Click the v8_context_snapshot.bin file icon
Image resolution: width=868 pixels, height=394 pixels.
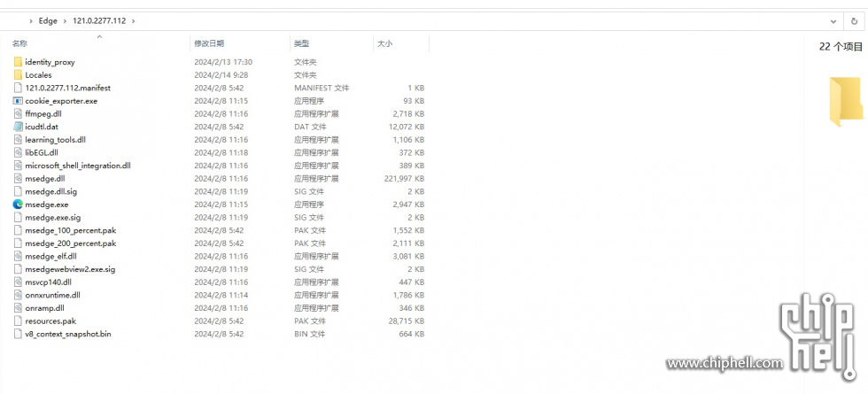pos(18,334)
